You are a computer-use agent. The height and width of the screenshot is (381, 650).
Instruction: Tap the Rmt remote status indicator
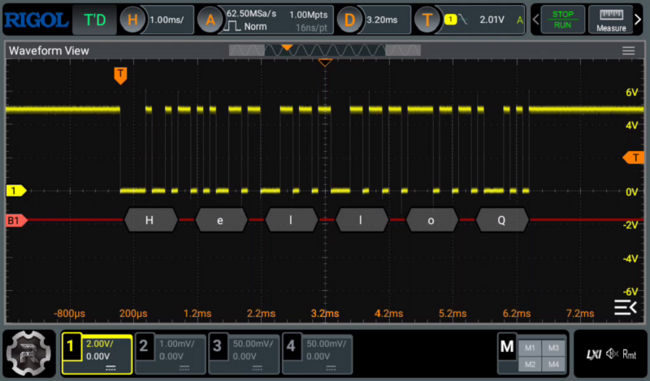point(629,354)
